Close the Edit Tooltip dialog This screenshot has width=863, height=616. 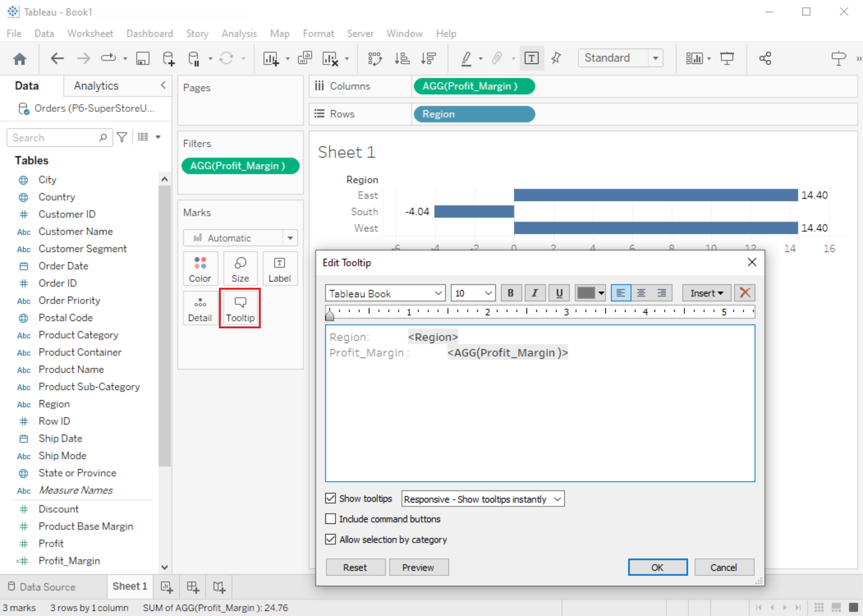[x=752, y=262]
